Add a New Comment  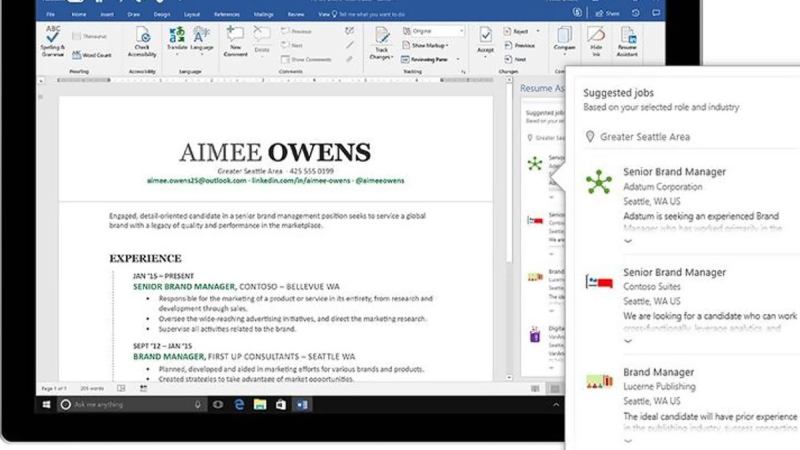point(235,40)
